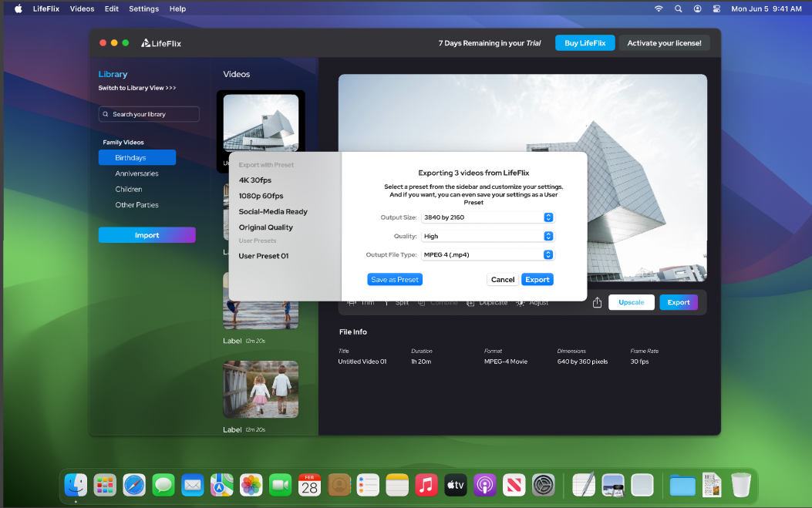812x508 pixels.
Task: Open System Settings from the dock
Action: point(544,486)
